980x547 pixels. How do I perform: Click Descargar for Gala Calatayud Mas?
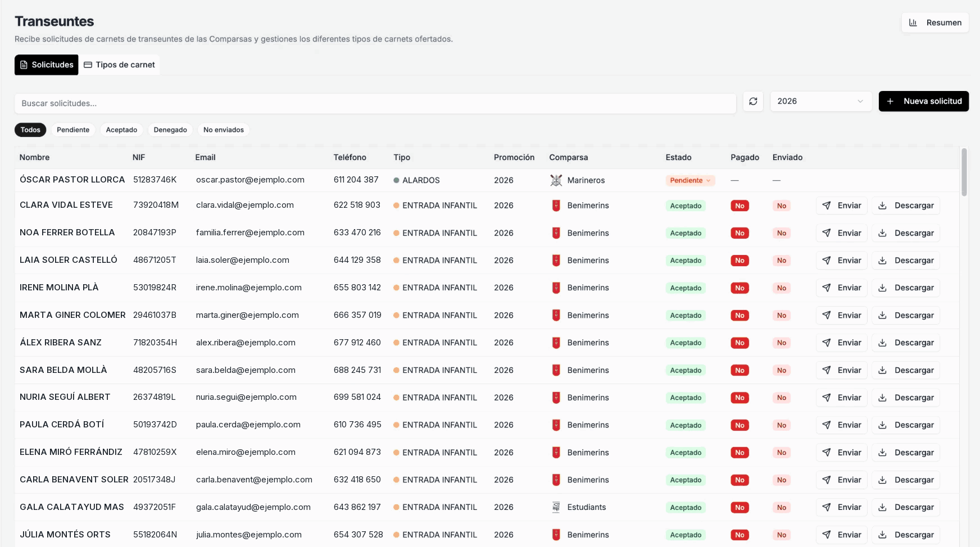tap(906, 508)
